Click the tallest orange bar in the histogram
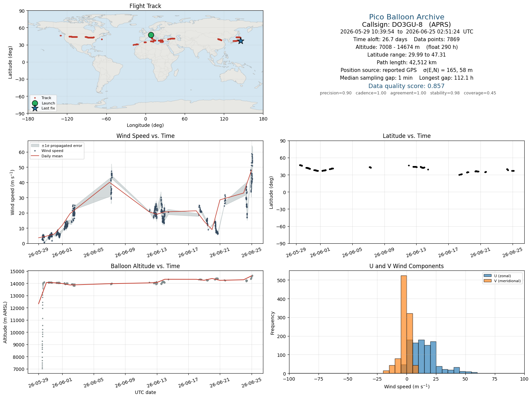This screenshot has width=532, height=398. (404, 324)
